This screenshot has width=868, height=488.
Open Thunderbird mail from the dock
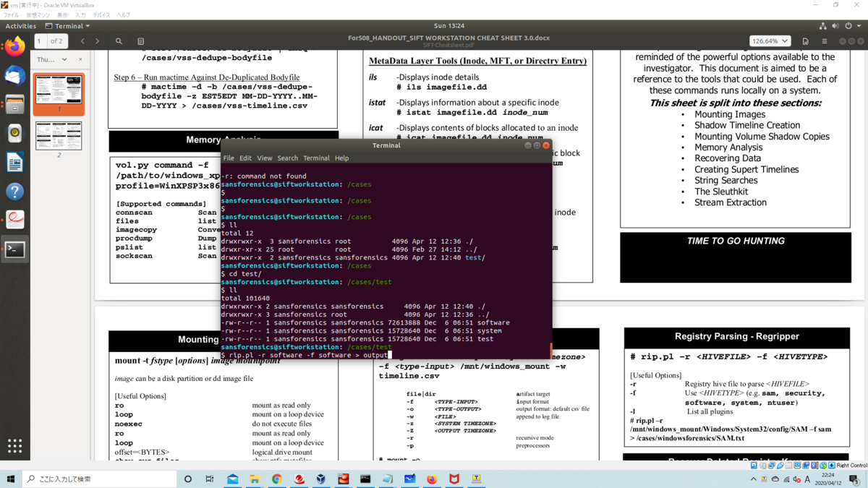pos(14,76)
